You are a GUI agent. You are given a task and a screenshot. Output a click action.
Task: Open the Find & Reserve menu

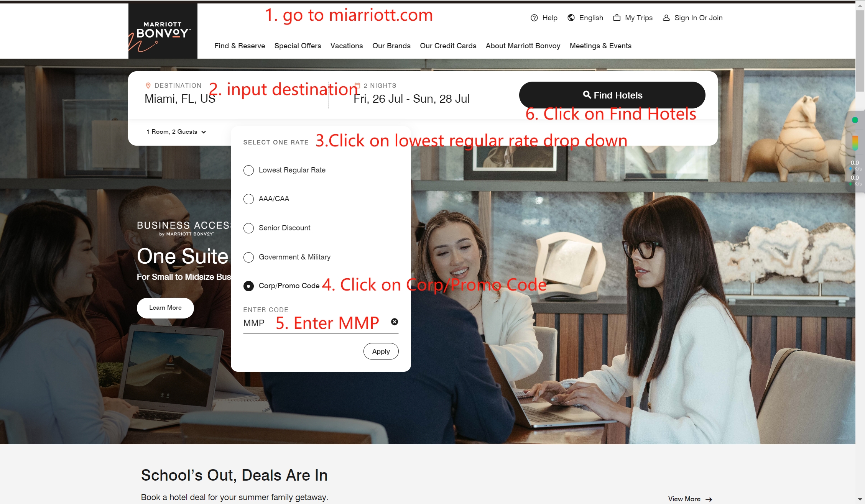click(x=240, y=46)
